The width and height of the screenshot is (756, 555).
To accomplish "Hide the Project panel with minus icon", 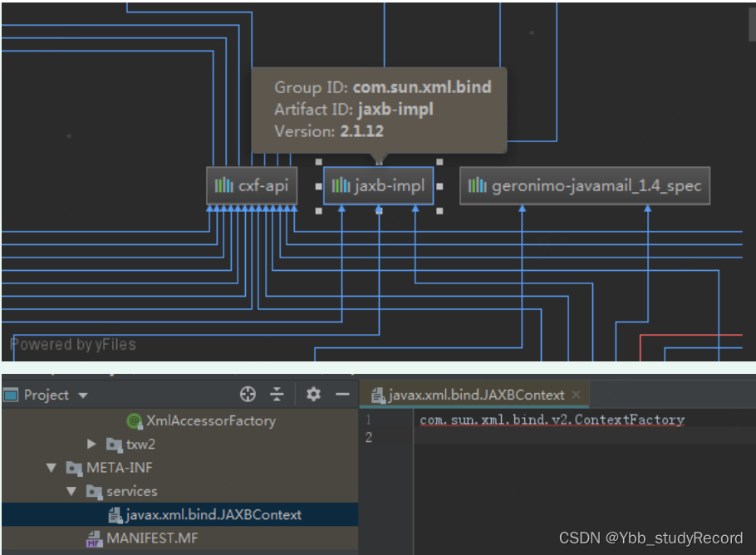I will click(342, 395).
